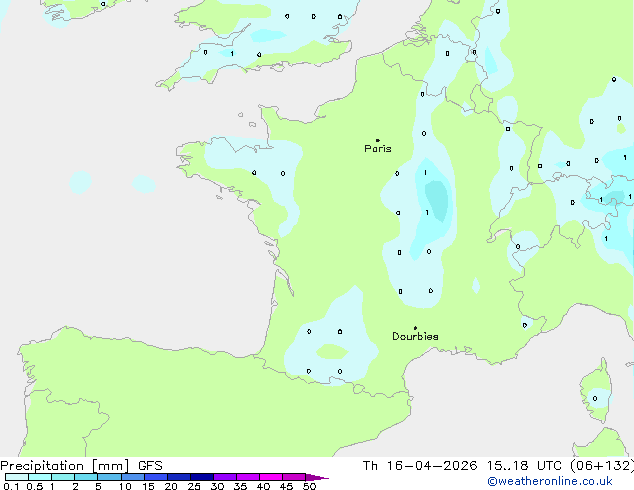Click the Precipitation [mm] GFS title
This screenshot has width=634, height=490.
coord(81,466)
